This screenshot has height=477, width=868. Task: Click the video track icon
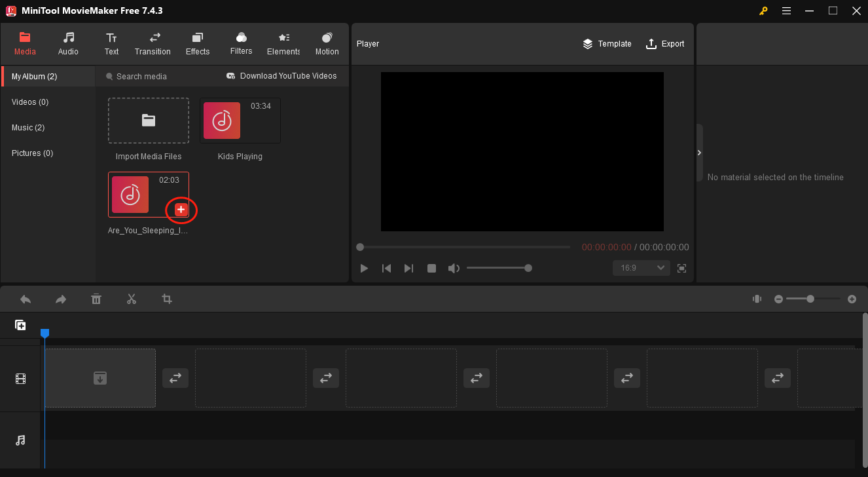pyautogui.click(x=20, y=379)
